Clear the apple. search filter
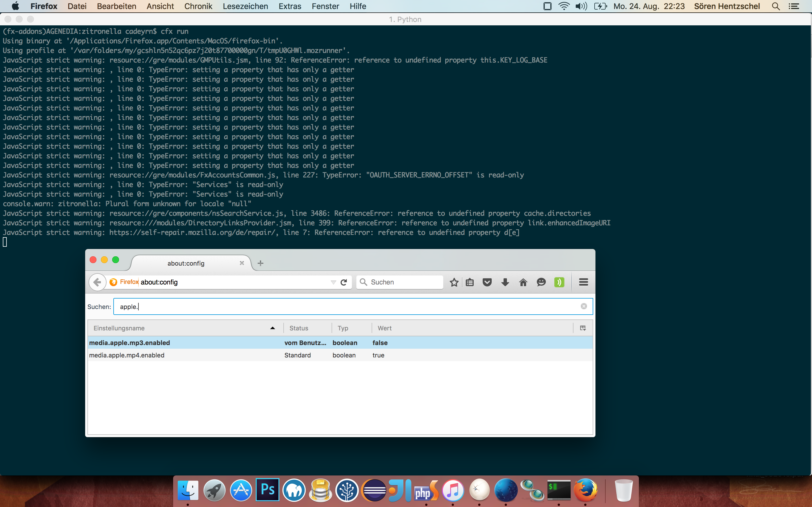 [x=584, y=306]
